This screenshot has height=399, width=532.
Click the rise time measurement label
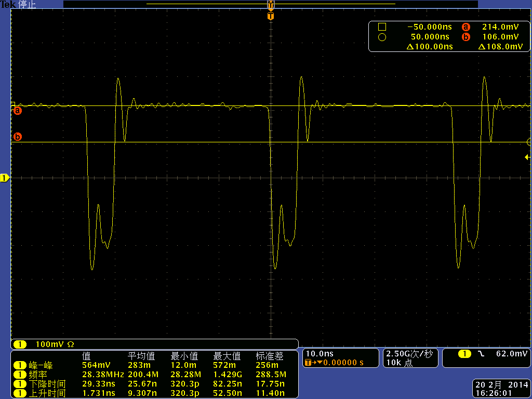[x=47, y=393]
